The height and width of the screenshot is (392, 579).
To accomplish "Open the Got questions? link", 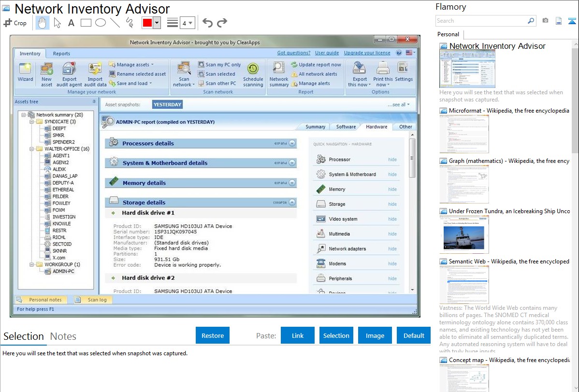I will (294, 53).
